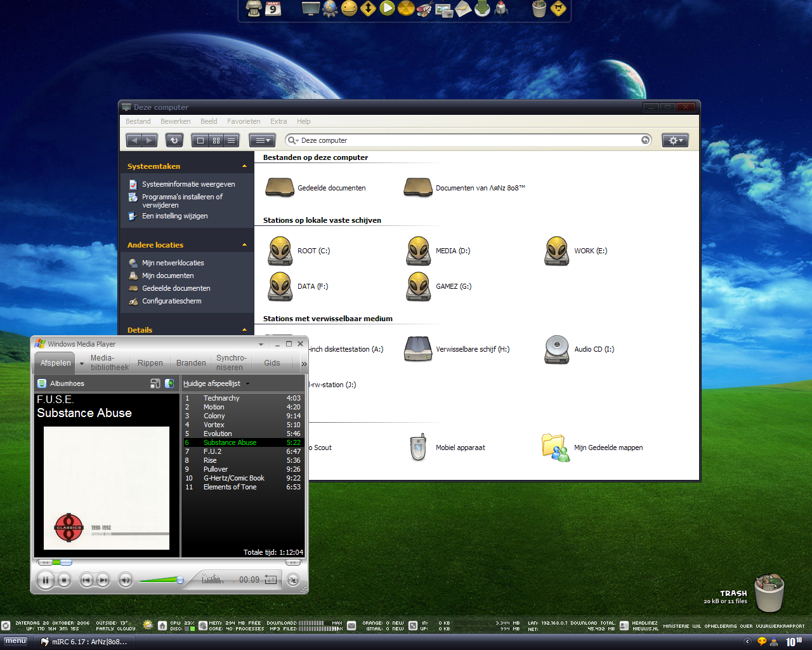
Task: Open the Rippen tab
Action: (150, 363)
